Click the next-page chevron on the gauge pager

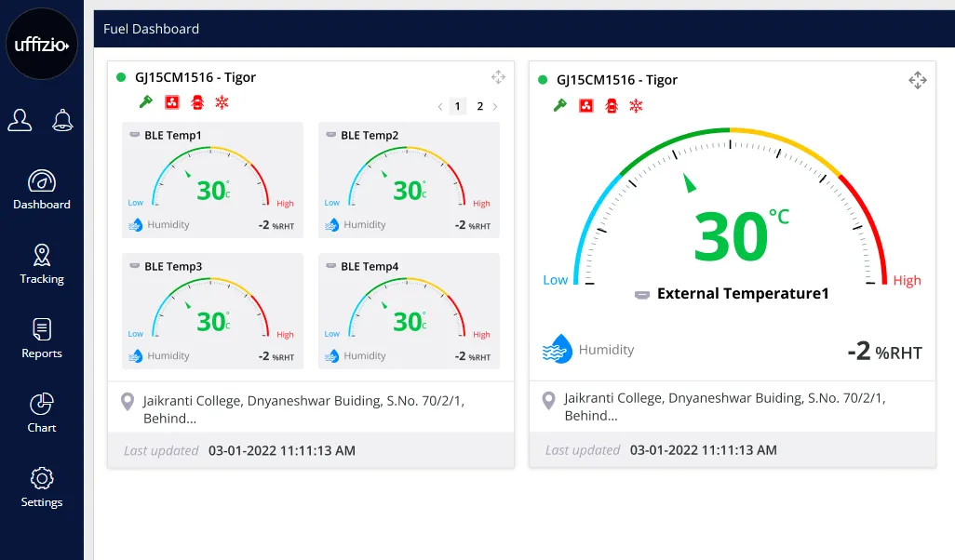coord(495,106)
